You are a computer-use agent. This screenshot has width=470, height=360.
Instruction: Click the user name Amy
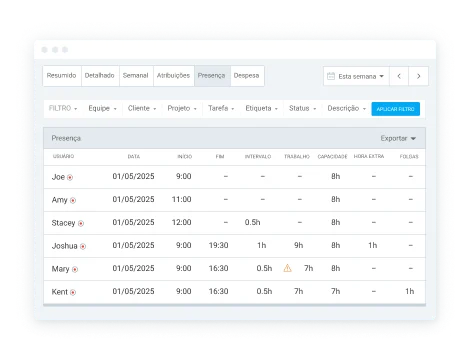click(60, 200)
